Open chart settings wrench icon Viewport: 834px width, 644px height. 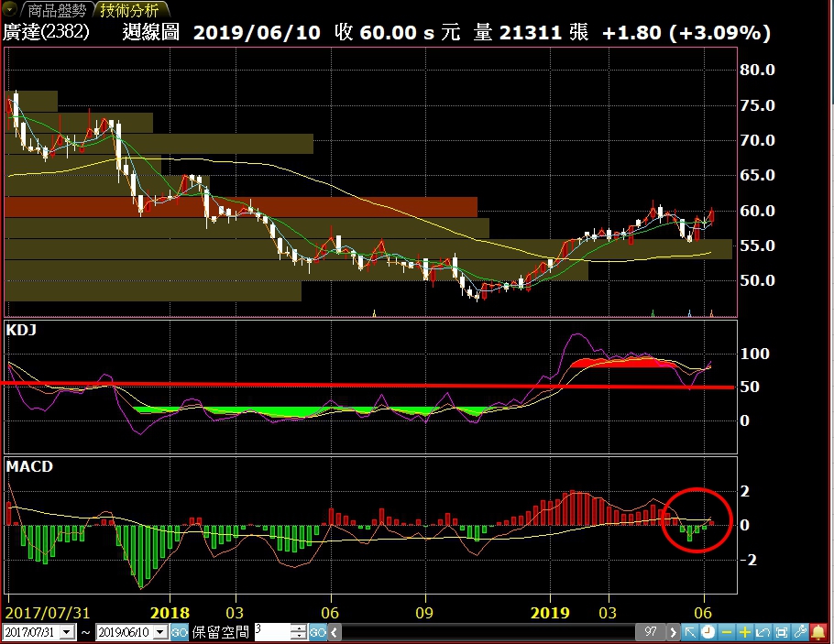(799, 632)
